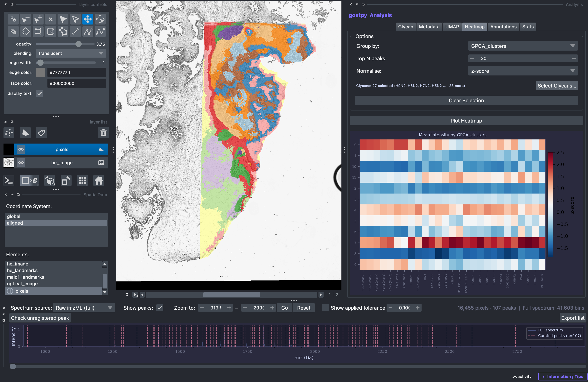
Task: Select the add path zigzag tool
Action: (x=88, y=31)
